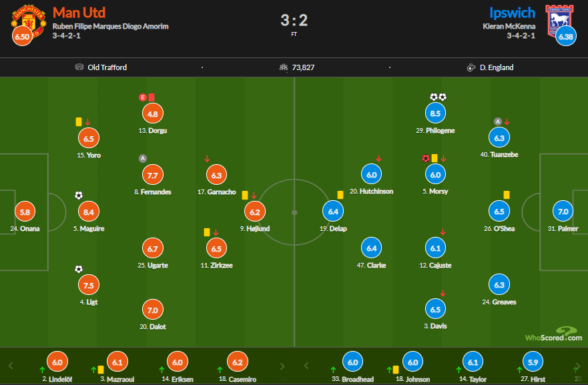Viewport: 588px width, 385px height.
Task: Show previous Man Utd substitutes
Action: [x=11, y=366]
